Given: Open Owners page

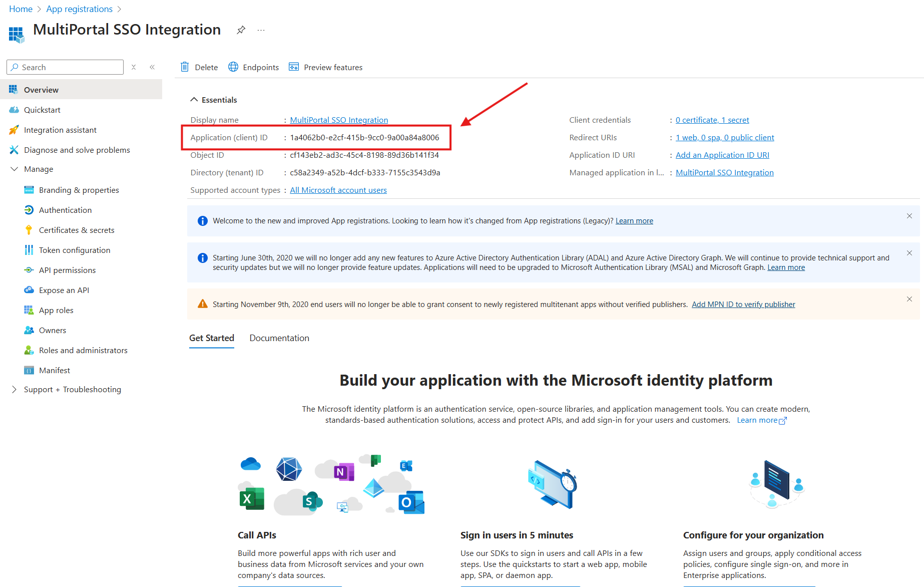Looking at the screenshot, I should click(52, 330).
